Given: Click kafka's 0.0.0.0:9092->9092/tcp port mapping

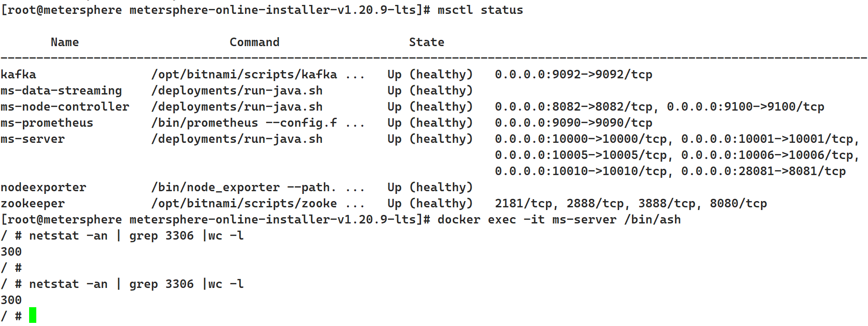Looking at the screenshot, I should [573, 74].
